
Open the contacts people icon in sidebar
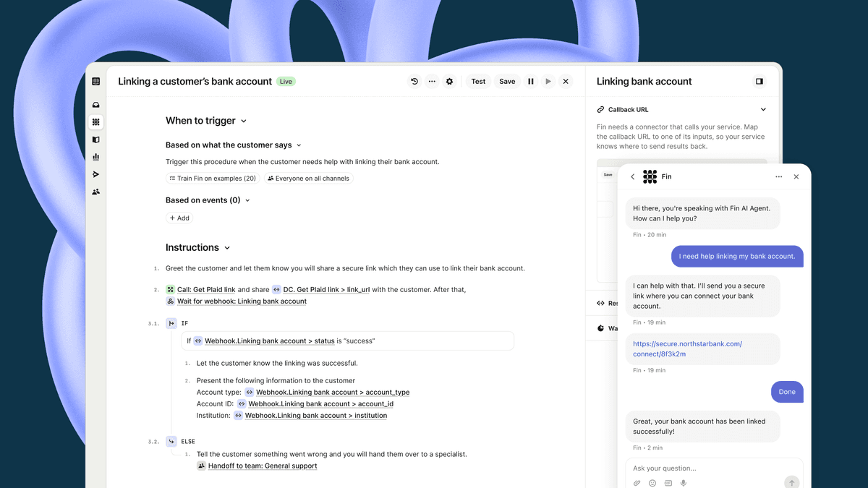tap(96, 192)
